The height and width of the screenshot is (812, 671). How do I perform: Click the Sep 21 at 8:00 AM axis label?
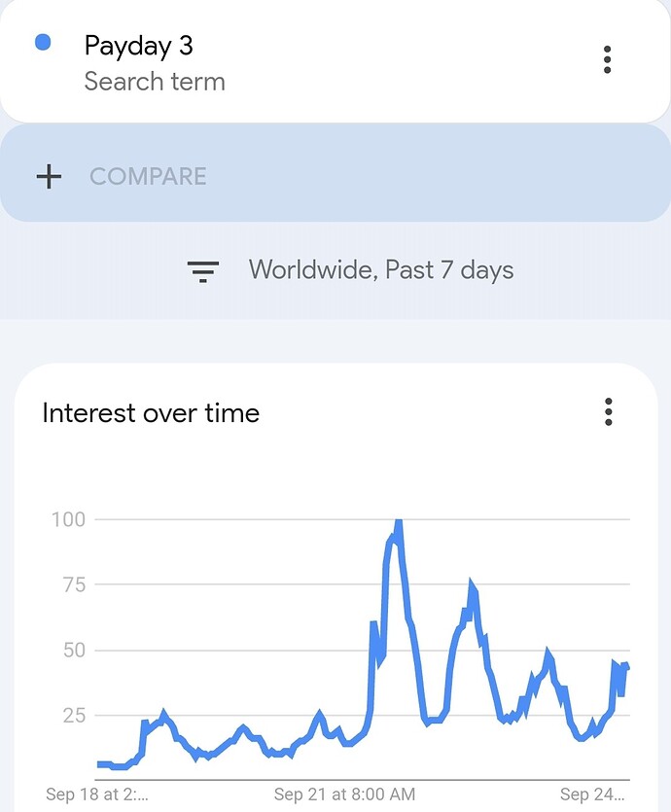[344, 794]
